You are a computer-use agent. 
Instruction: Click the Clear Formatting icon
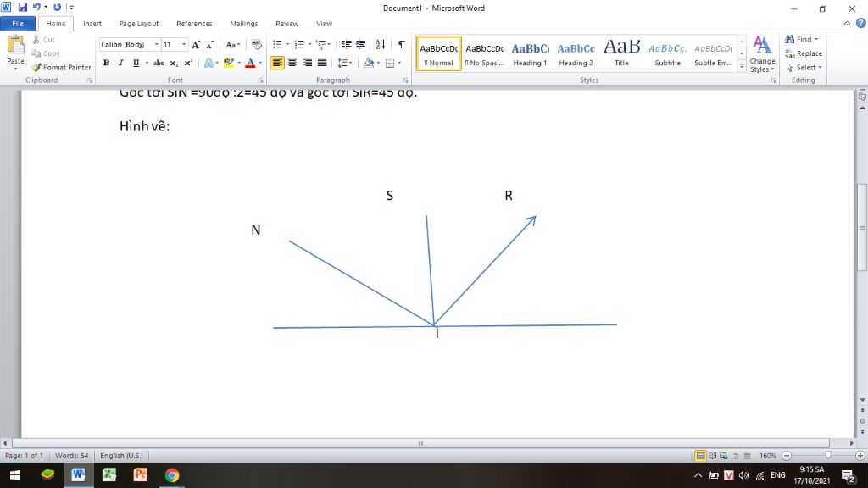[256, 44]
